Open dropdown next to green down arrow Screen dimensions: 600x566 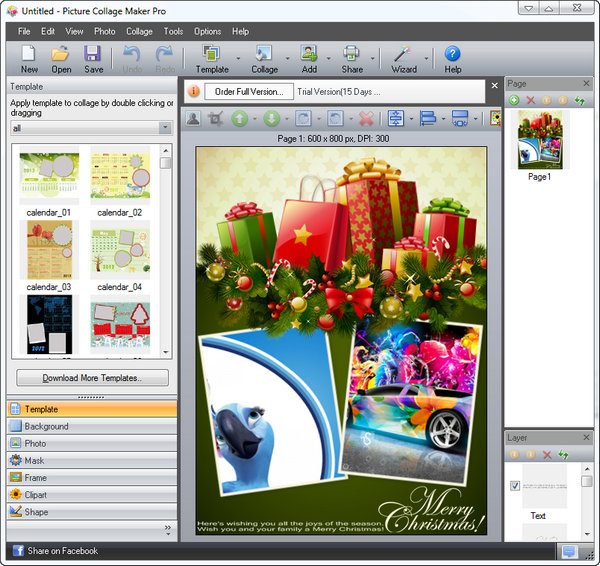pos(287,119)
